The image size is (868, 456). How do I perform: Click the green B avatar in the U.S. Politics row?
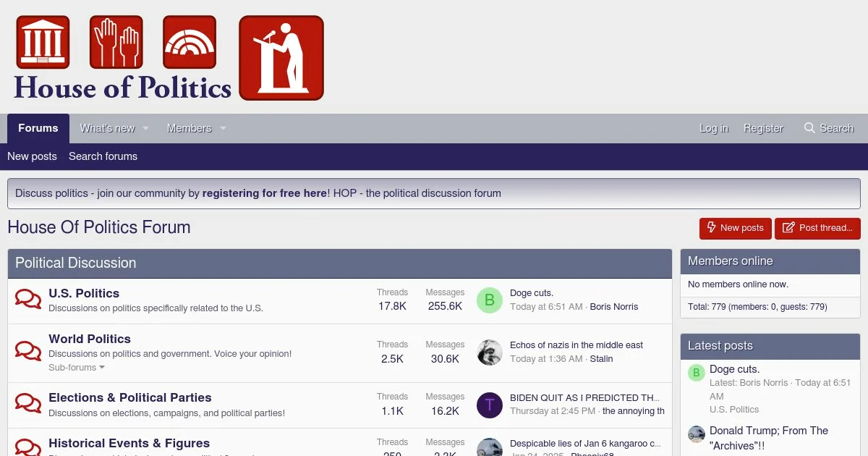pos(490,300)
